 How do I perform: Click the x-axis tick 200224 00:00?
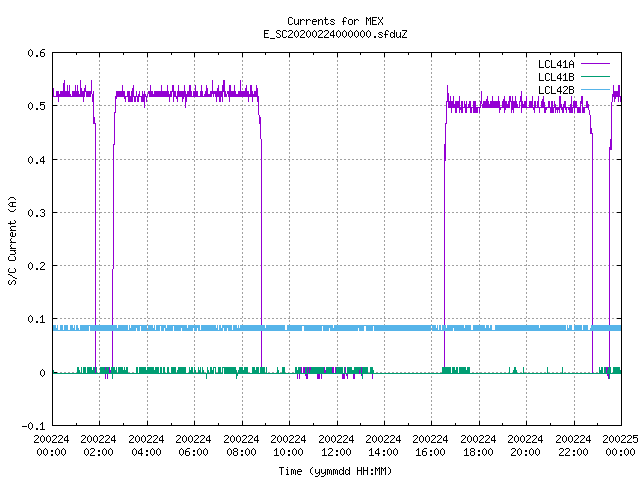[51, 446]
